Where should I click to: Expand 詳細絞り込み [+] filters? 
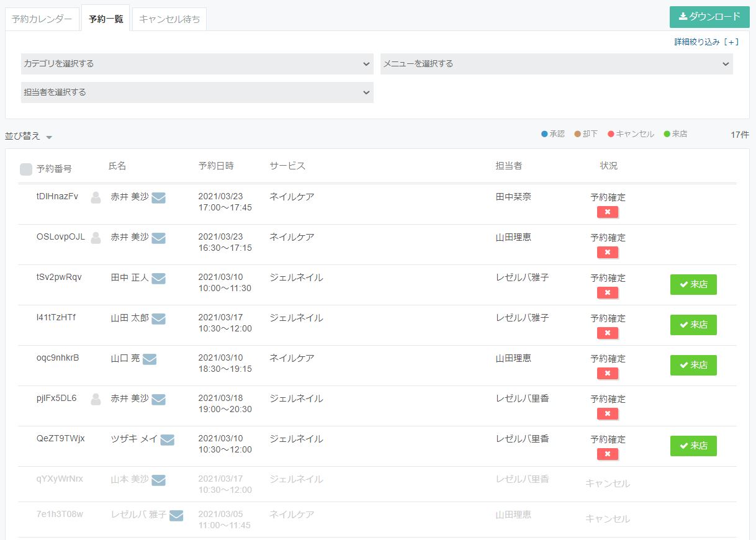click(x=706, y=42)
